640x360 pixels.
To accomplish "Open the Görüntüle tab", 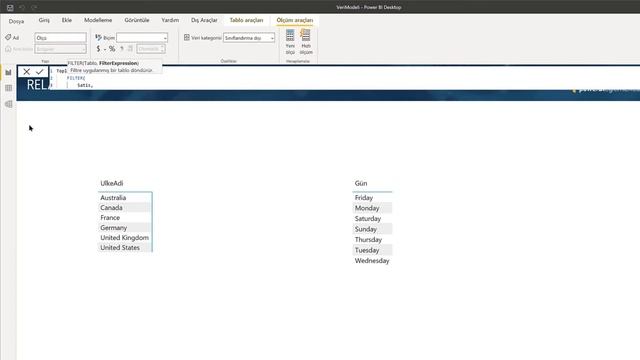I will (137, 20).
